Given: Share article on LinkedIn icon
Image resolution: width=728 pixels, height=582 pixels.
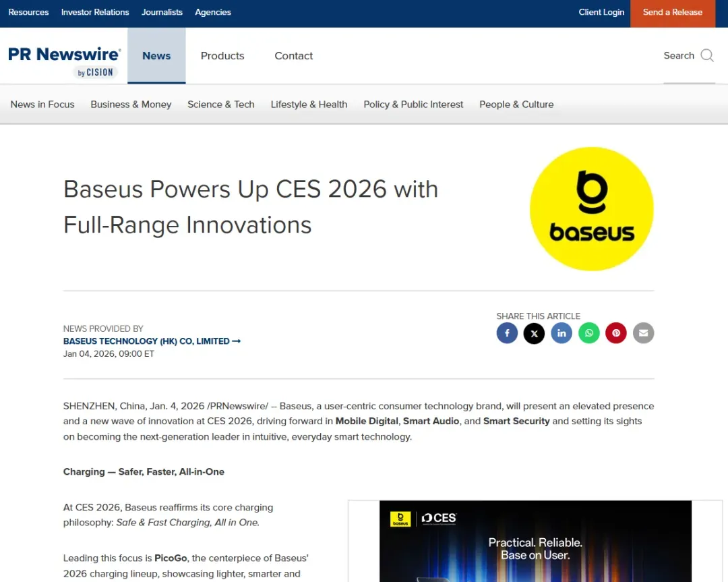Looking at the screenshot, I should (562, 333).
